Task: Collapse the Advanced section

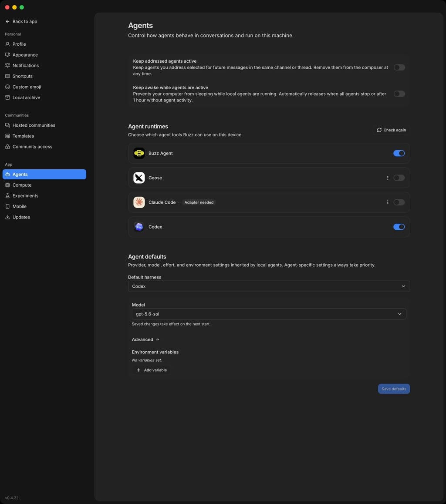Action: [x=145, y=339]
